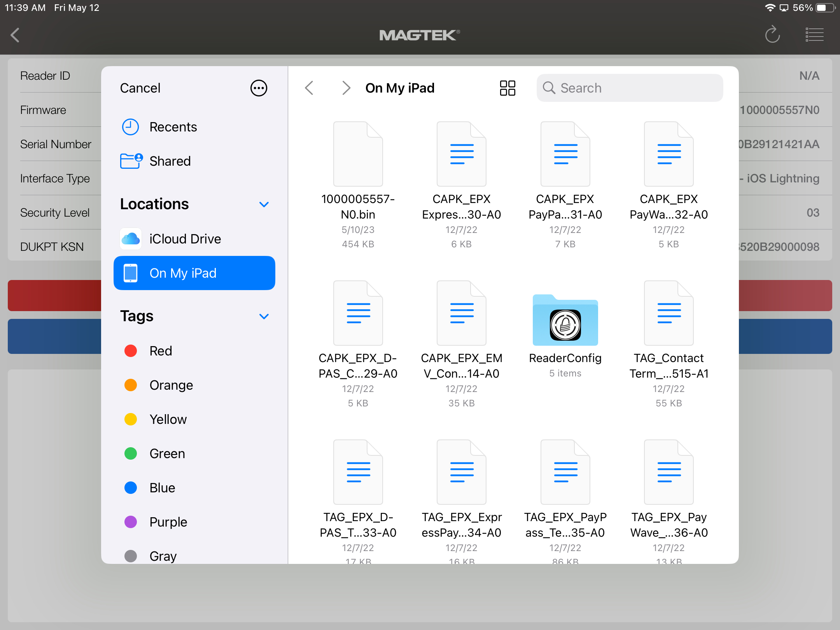
Task: Open the more options ellipsis button
Action: [259, 88]
